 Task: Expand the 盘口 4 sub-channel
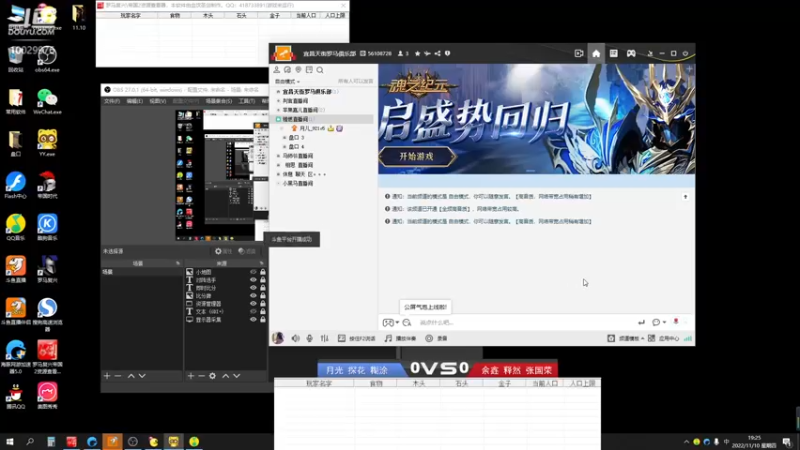284,147
